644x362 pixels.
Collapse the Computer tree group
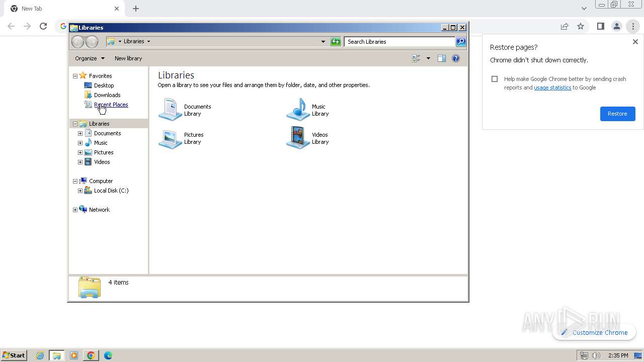[x=75, y=181]
